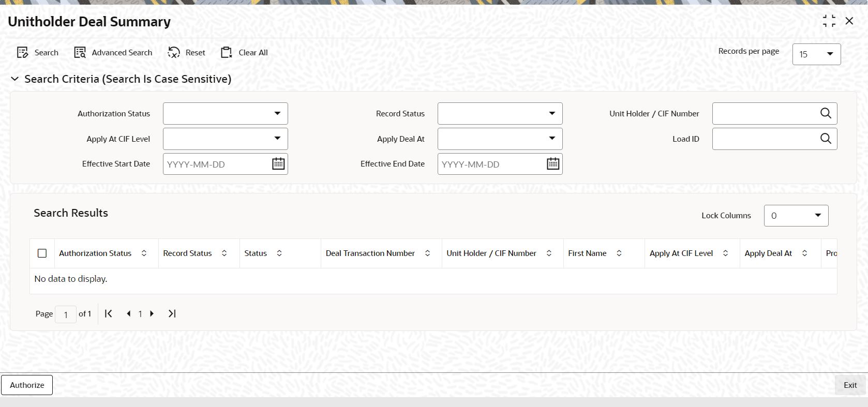The height and width of the screenshot is (407, 868).
Task: Go to the next results page
Action: (152, 313)
